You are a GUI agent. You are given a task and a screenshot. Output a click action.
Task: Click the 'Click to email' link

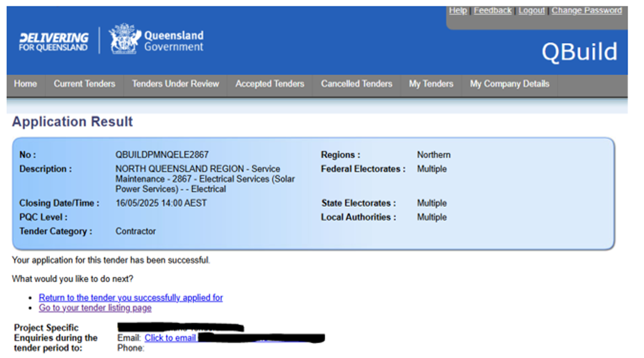coord(170,338)
